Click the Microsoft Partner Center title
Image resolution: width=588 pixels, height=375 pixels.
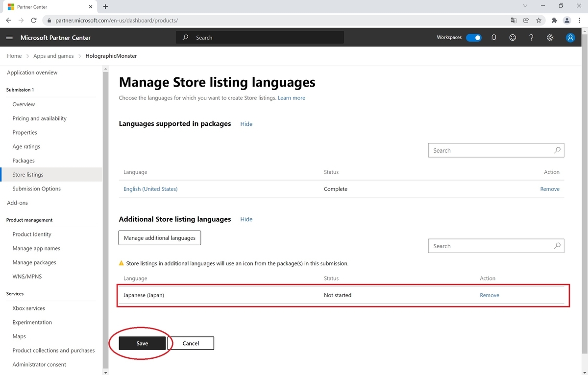click(55, 38)
